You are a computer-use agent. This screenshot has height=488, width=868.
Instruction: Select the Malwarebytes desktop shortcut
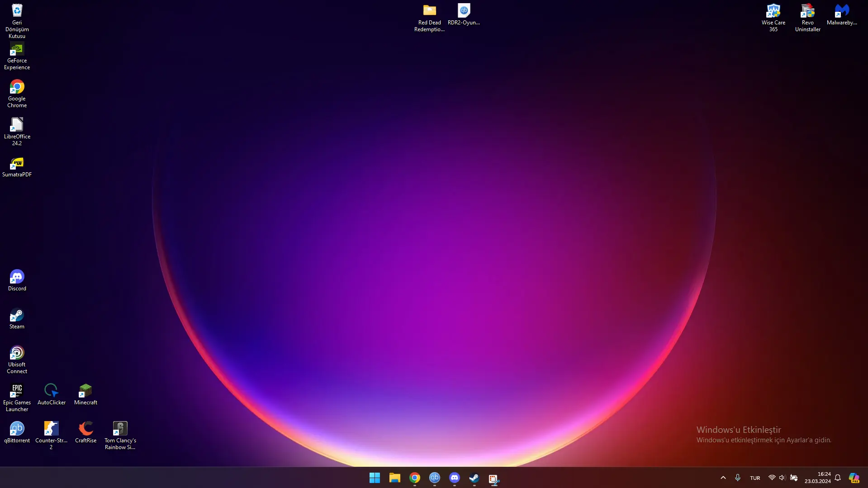[x=842, y=14]
